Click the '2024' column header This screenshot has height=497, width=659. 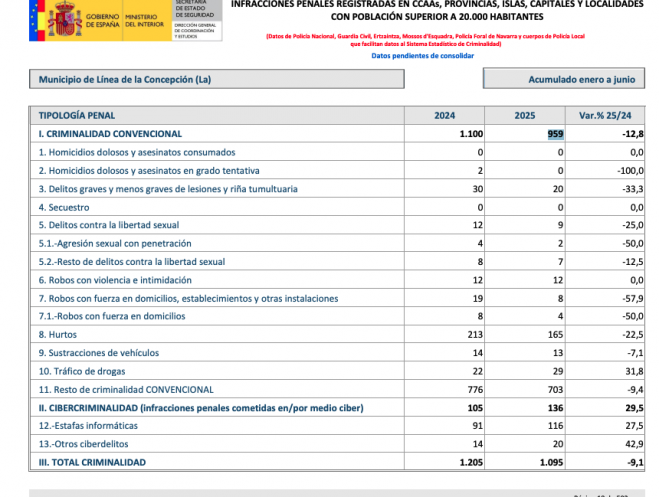[445, 116]
